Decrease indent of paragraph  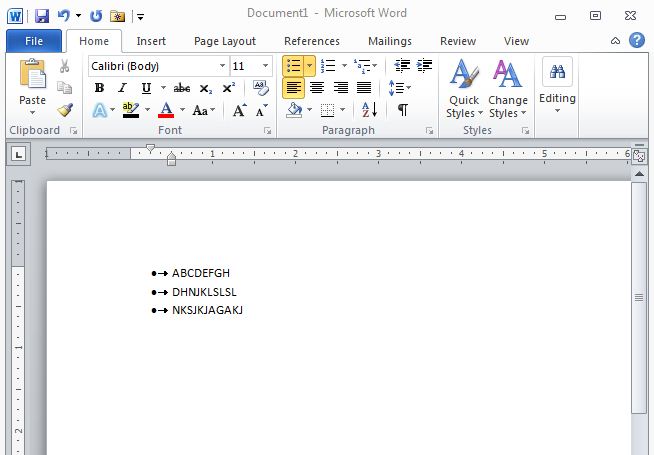point(402,65)
